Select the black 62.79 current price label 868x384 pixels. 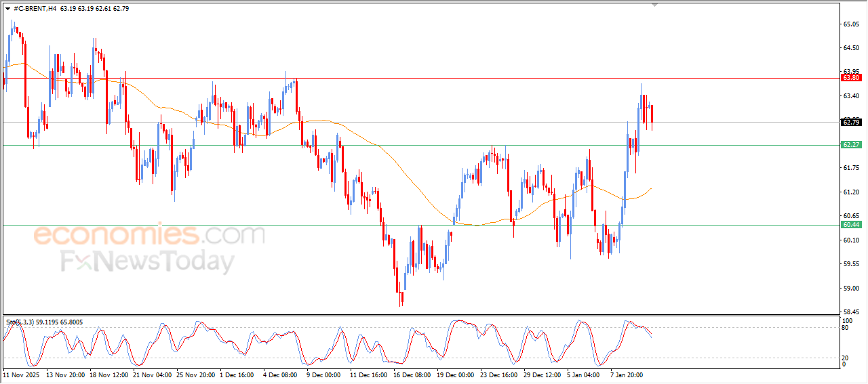851,122
